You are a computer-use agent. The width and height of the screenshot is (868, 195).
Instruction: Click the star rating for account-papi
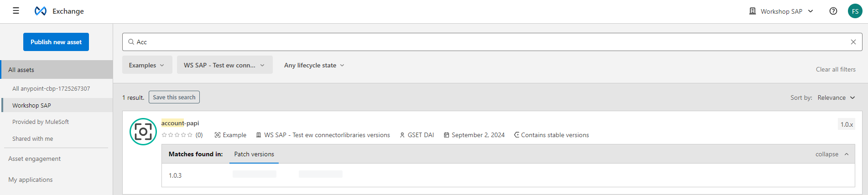pos(177,135)
